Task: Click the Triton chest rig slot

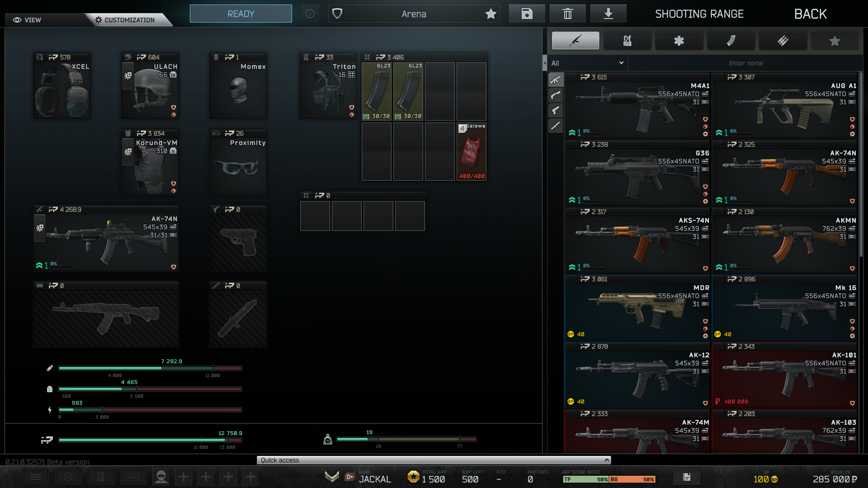Action: click(x=328, y=86)
